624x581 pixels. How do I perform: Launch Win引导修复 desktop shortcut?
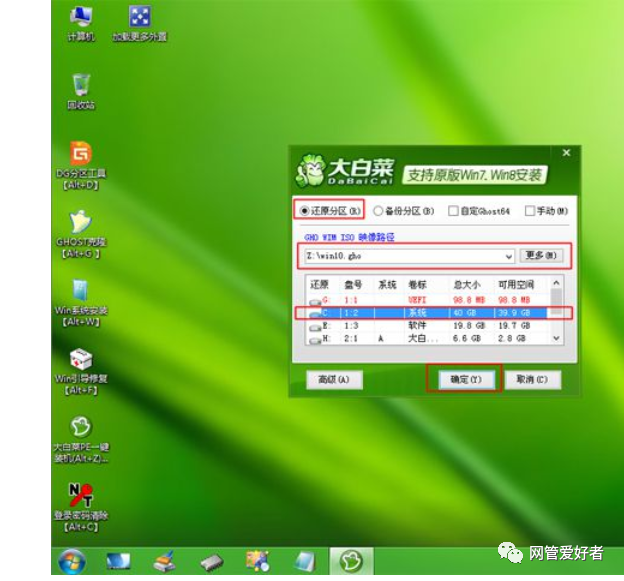(x=81, y=371)
